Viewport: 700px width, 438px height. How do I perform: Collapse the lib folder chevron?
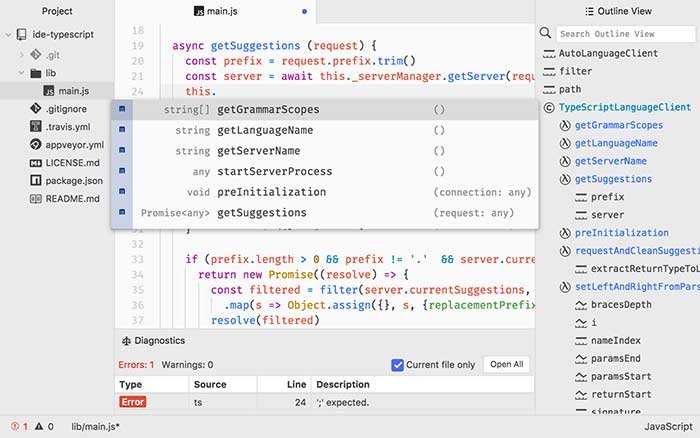(x=21, y=73)
